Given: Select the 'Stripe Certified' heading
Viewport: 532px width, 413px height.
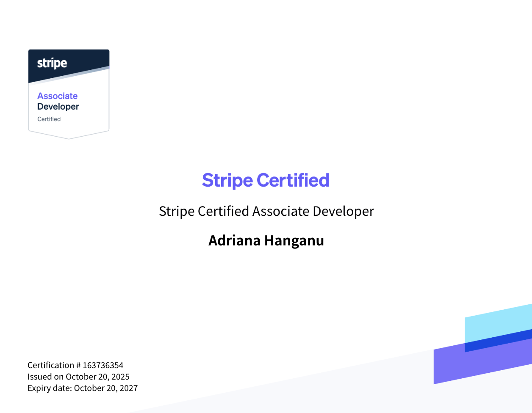Looking at the screenshot, I should click(x=266, y=180).
